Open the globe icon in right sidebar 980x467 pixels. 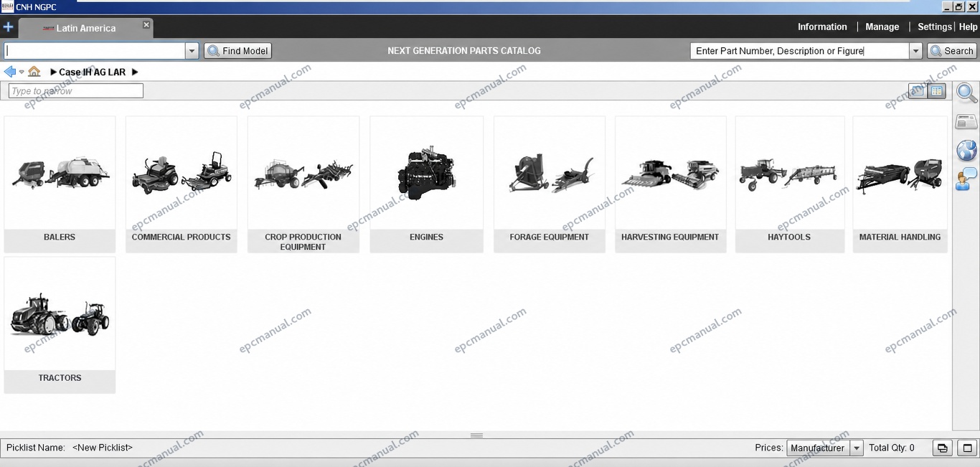pyautogui.click(x=966, y=151)
